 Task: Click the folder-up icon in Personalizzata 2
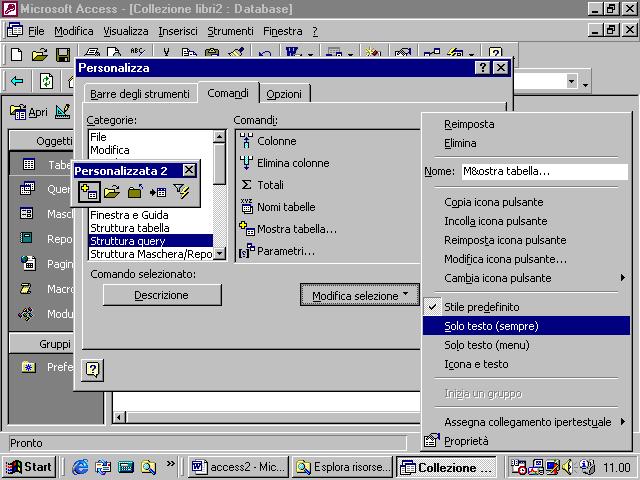(x=135, y=191)
